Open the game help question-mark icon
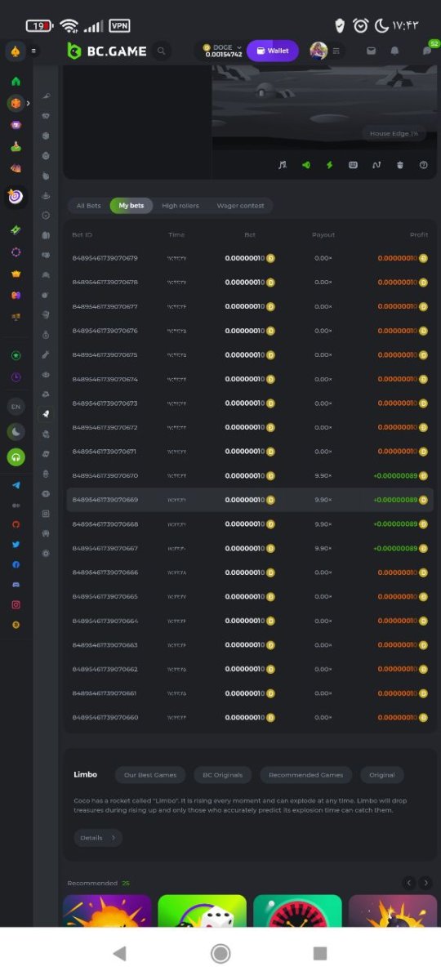This screenshot has height=980, width=441. point(424,165)
